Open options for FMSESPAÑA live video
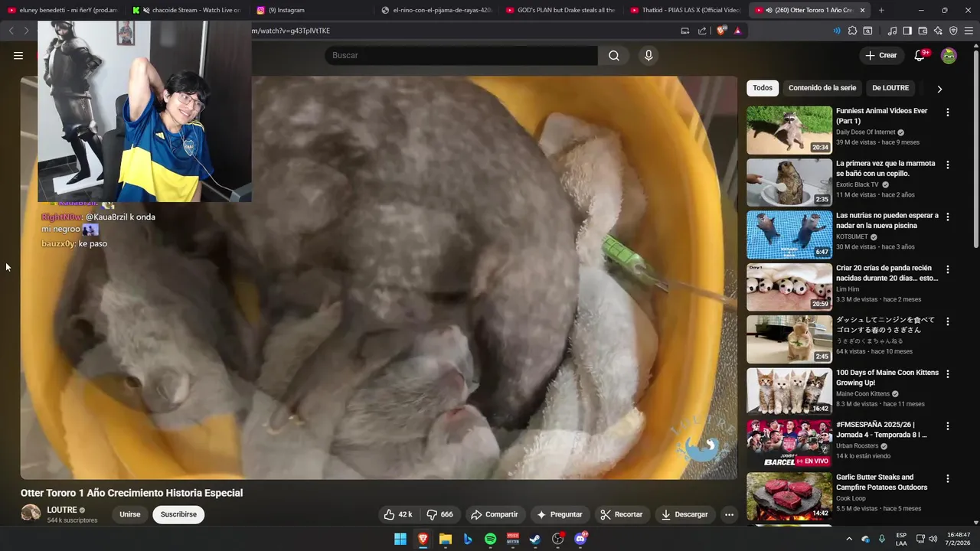Screen dimensions: 980x551 click(948, 426)
